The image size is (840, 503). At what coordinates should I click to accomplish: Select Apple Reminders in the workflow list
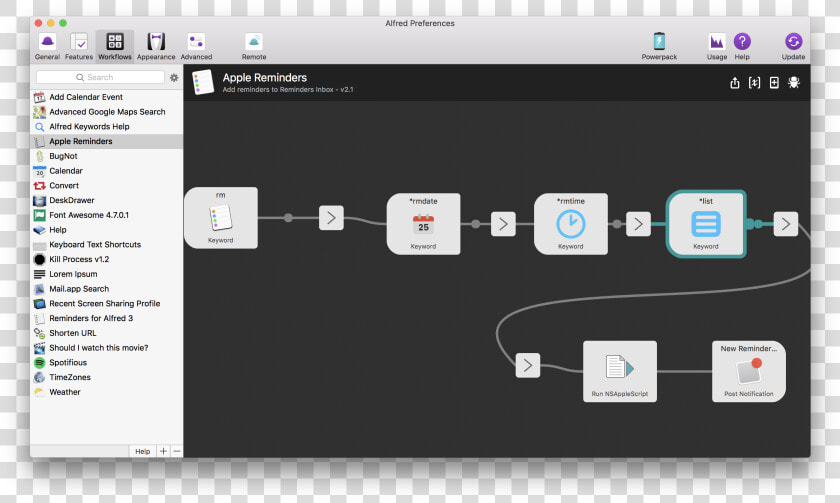(x=107, y=141)
